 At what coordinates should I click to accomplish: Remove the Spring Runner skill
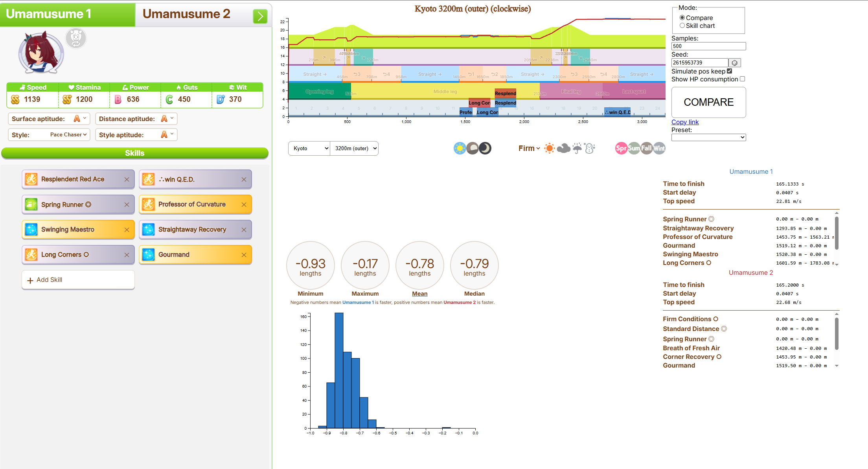click(127, 204)
